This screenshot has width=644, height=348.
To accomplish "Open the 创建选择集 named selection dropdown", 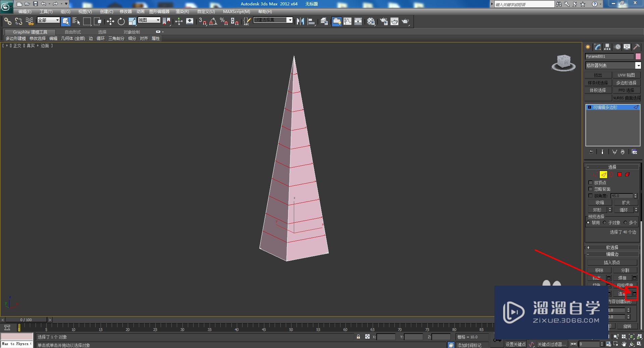I will (x=273, y=20).
